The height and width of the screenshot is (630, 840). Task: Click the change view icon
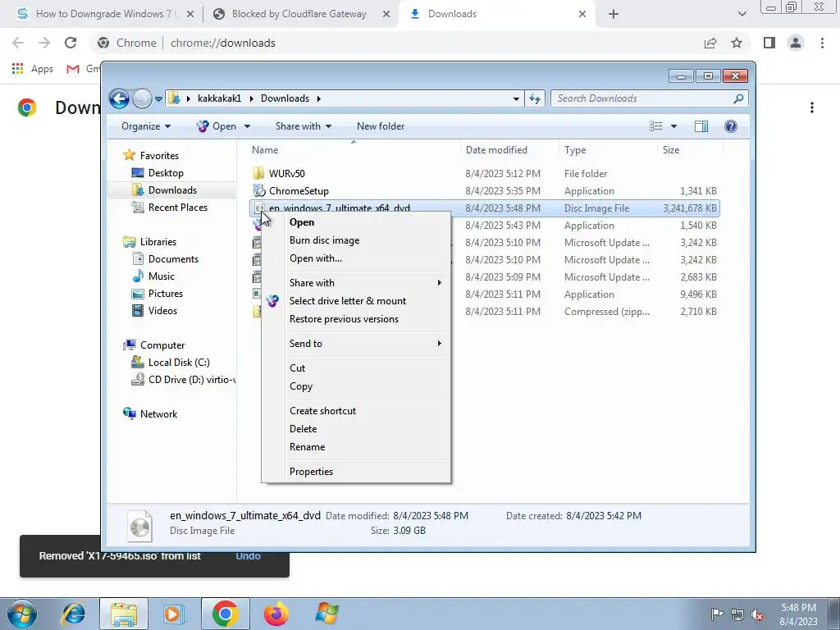click(x=655, y=126)
